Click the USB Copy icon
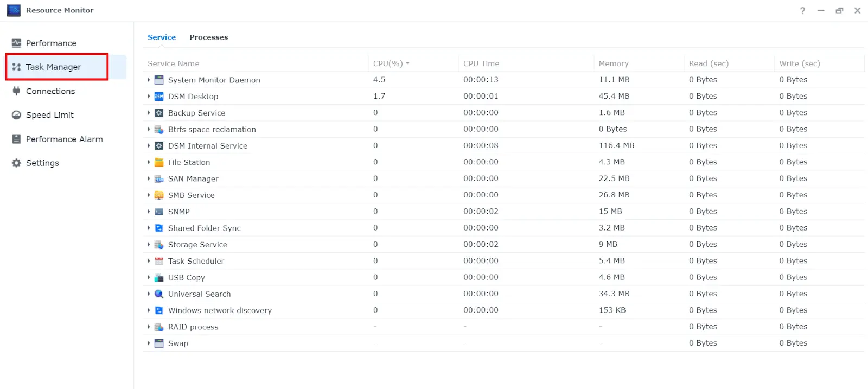 tap(159, 278)
